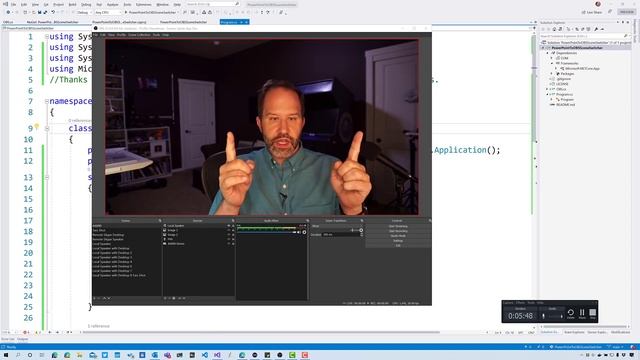Image resolution: width=640 pixels, height=360 pixels.
Task: Toggle visibility of the Image 3 source
Action: (229, 235)
